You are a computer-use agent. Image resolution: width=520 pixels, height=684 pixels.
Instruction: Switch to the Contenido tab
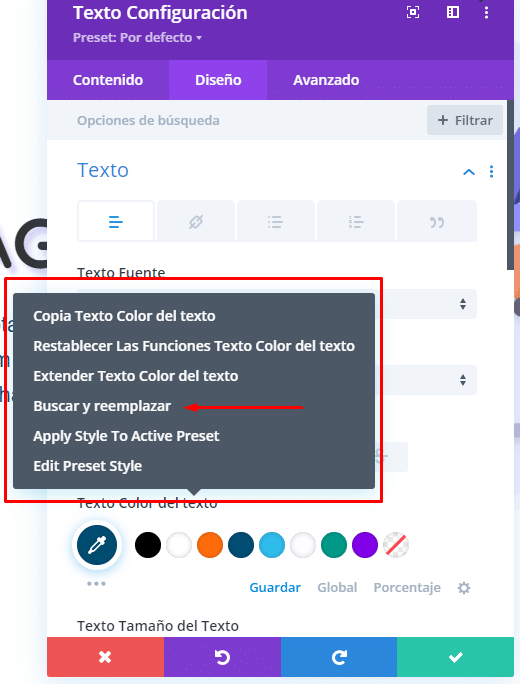coord(108,80)
